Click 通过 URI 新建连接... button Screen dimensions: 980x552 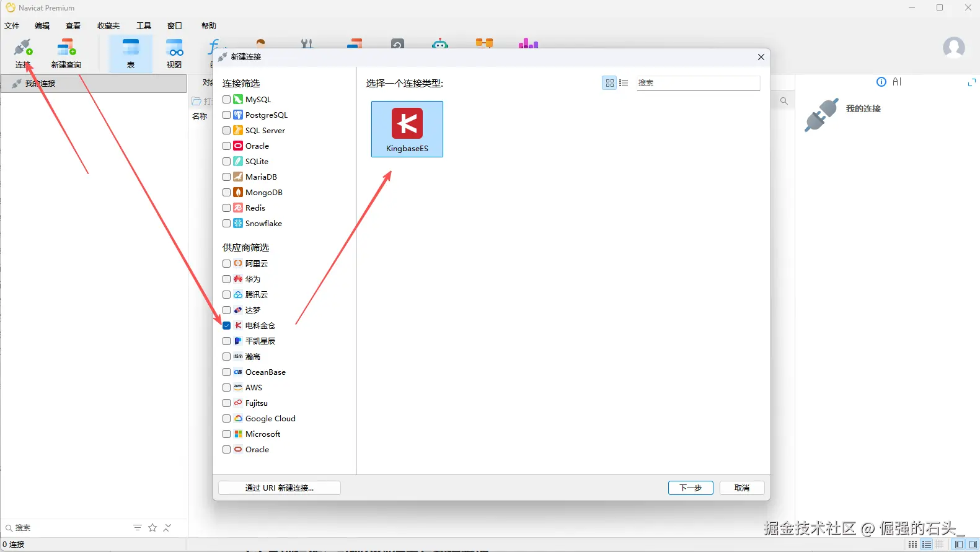[280, 488]
